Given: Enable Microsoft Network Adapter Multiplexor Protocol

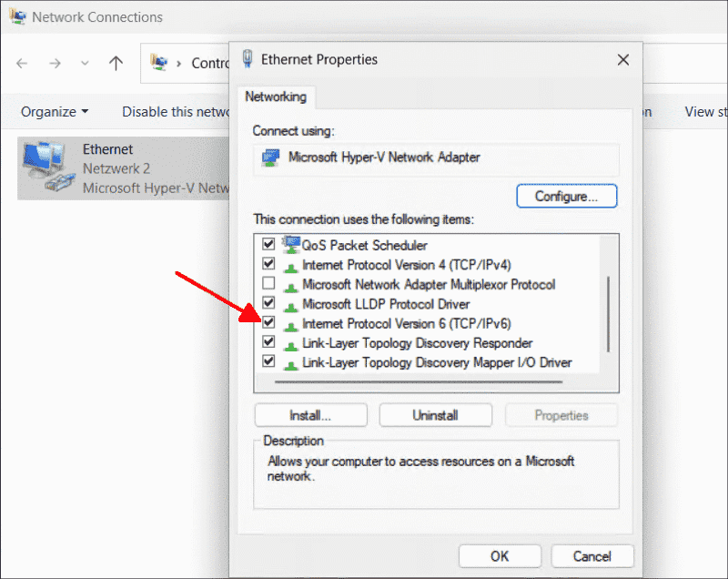Looking at the screenshot, I should coord(268,283).
